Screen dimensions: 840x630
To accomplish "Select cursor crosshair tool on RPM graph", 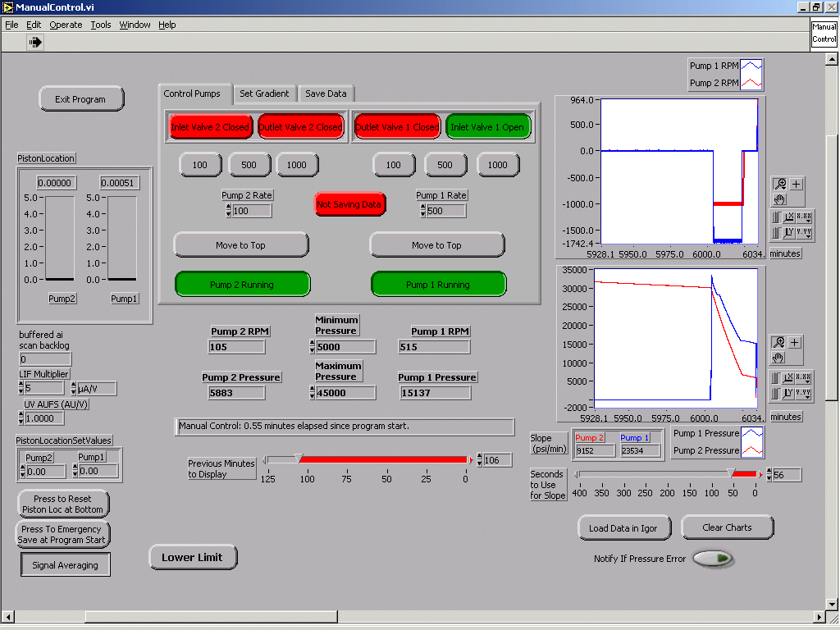I will [x=796, y=185].
